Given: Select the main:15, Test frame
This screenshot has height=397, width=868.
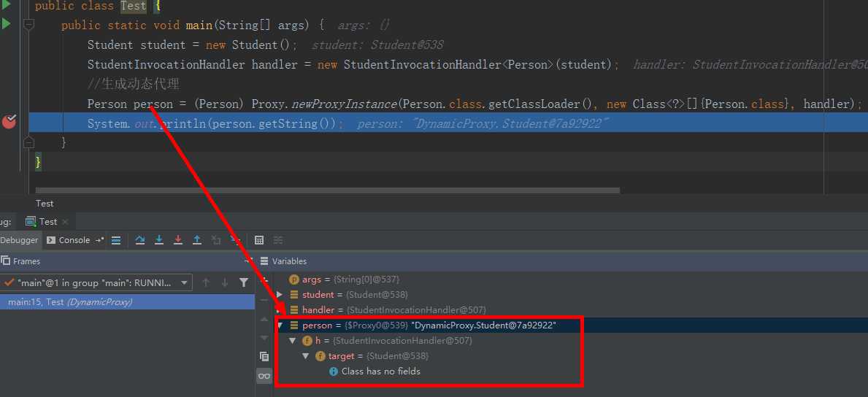Looking at the screenshot, I should pos(127,302).
